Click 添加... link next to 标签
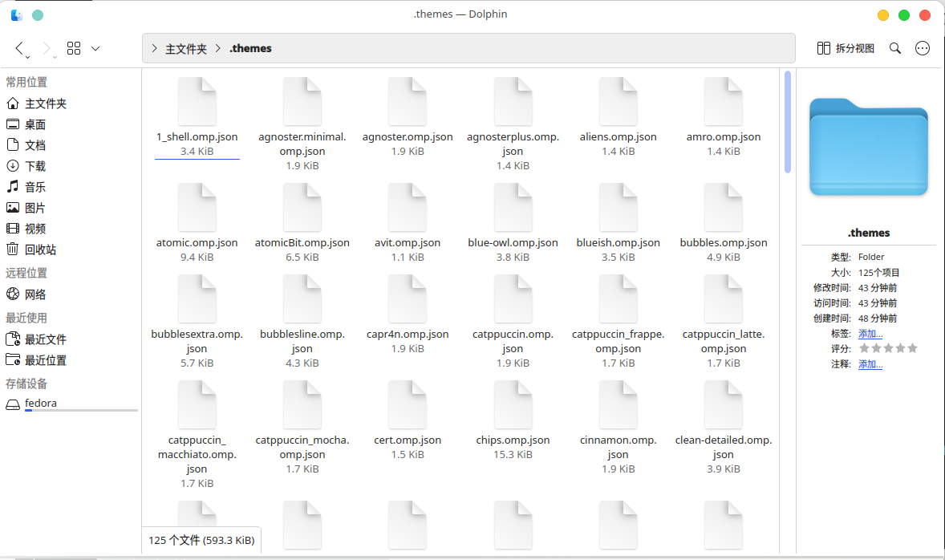 (870, 334)
